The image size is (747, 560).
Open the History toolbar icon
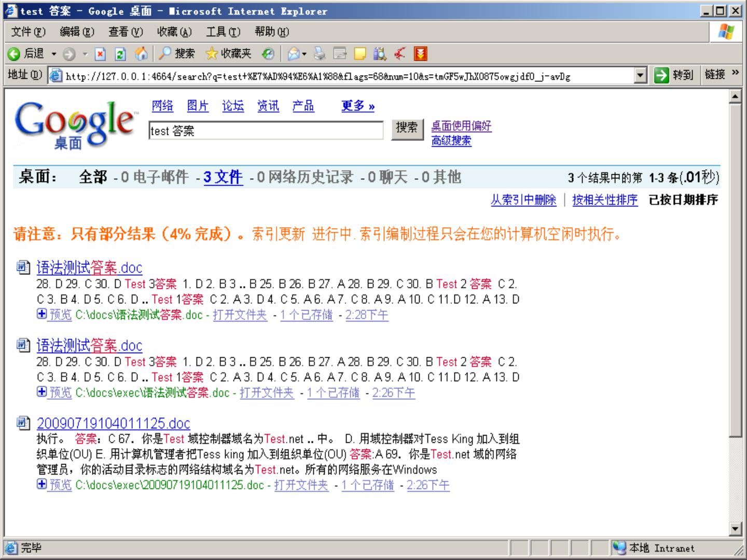pos(268,54)
